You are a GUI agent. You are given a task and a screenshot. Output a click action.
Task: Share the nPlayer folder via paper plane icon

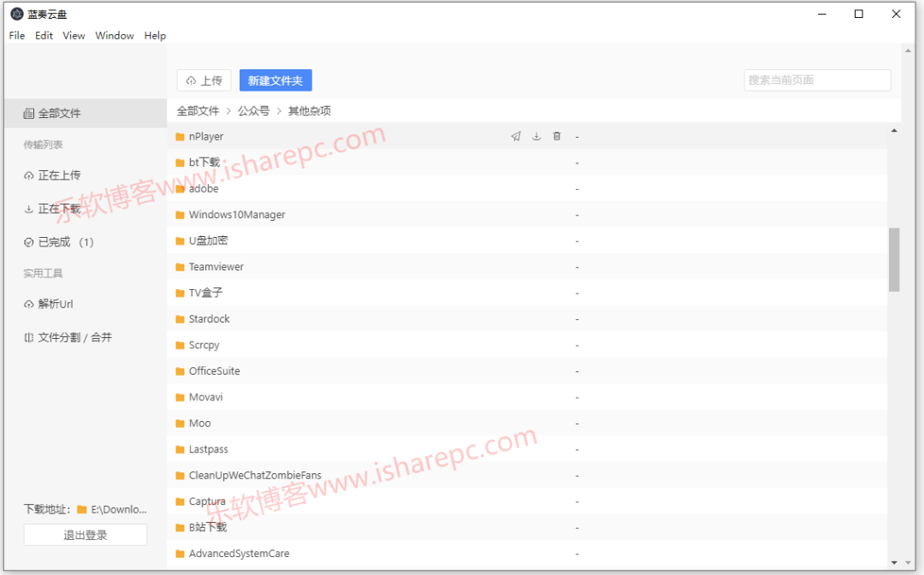[x=516, y=136]
